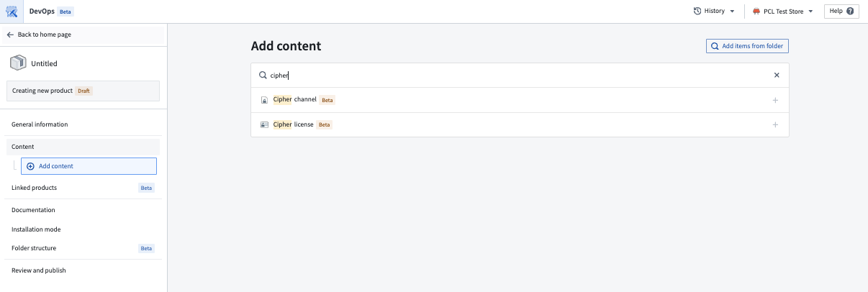
Task: Click the Cipher license card icon
Action: coord(264,124)
